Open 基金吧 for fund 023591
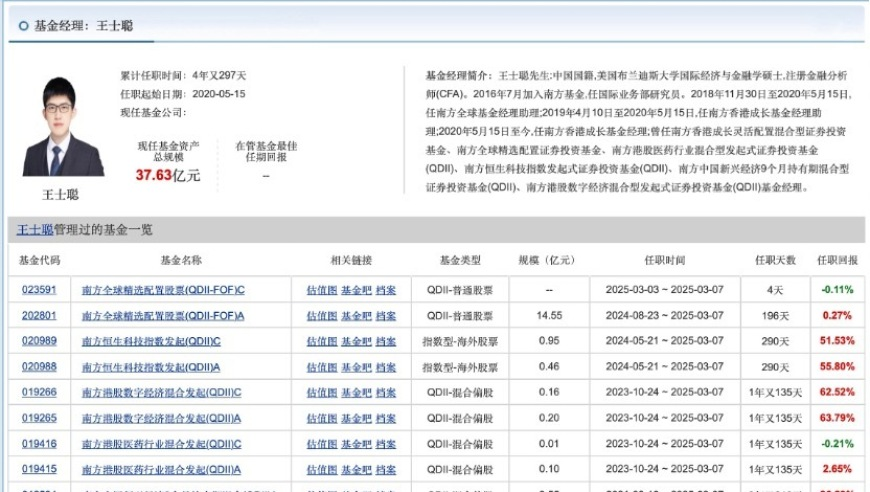This screenshot has height=492, width=870. click(x=356, y=290)
